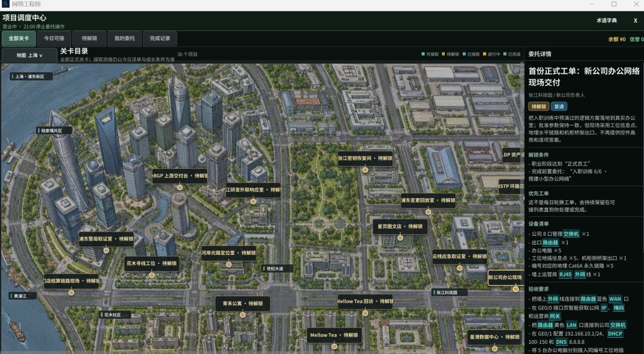Toggle the 已接取 legend indicator
Image resolution: width=644 pixels, height=354 pixels.
point(471,54)
